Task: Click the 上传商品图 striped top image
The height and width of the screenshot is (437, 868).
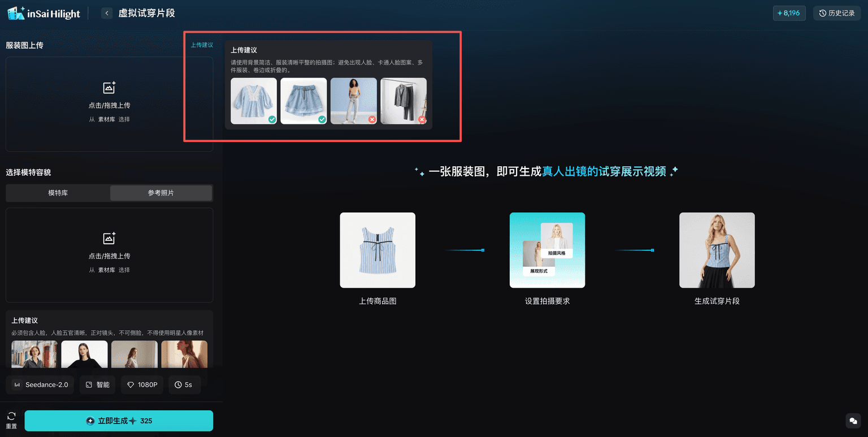Action: tap(377, 250)
